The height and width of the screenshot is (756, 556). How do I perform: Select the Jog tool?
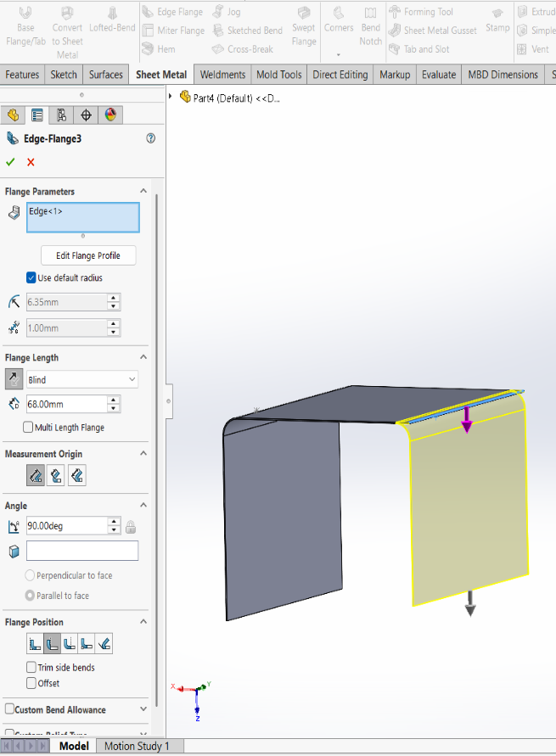click(x=226, y=12)
